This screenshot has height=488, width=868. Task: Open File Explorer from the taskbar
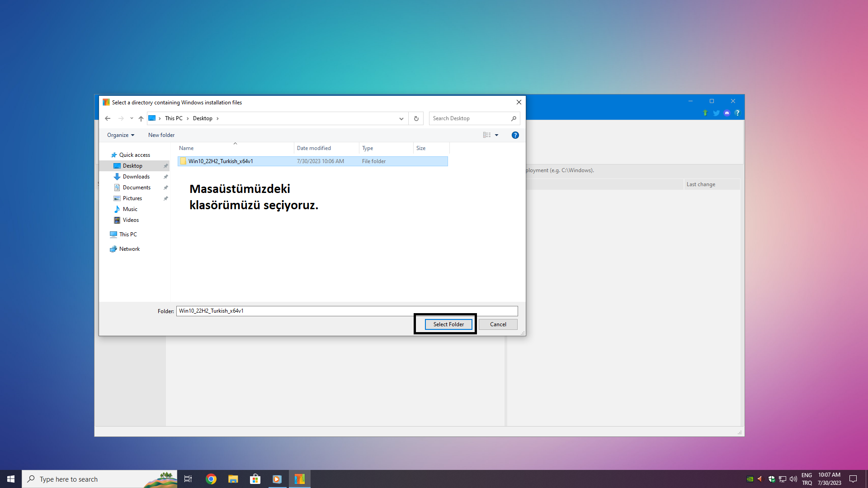(233, 479)
